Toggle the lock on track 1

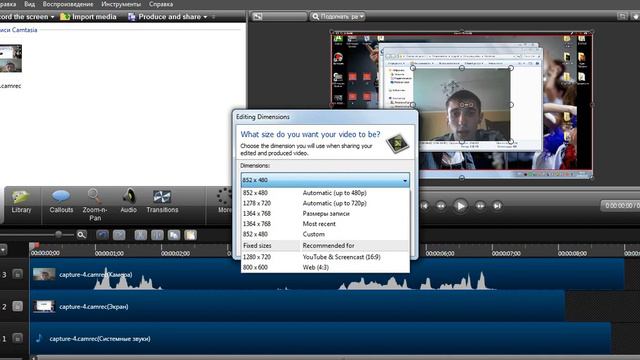tap(18, 338)
